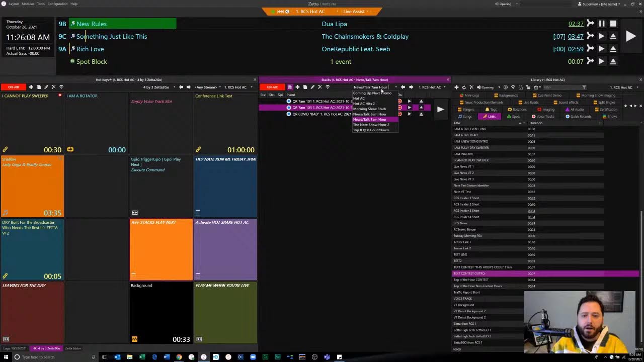Screen dimensions: 644x362
Task: Open Stacks station dropdown 1. RCS Hot AC
Action: point(432,87)
